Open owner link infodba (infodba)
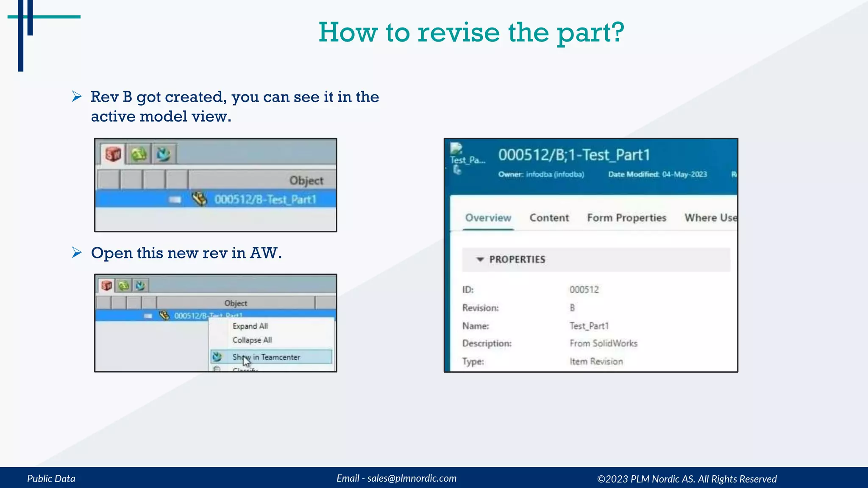The image size is (868, 488). [555, 175]
